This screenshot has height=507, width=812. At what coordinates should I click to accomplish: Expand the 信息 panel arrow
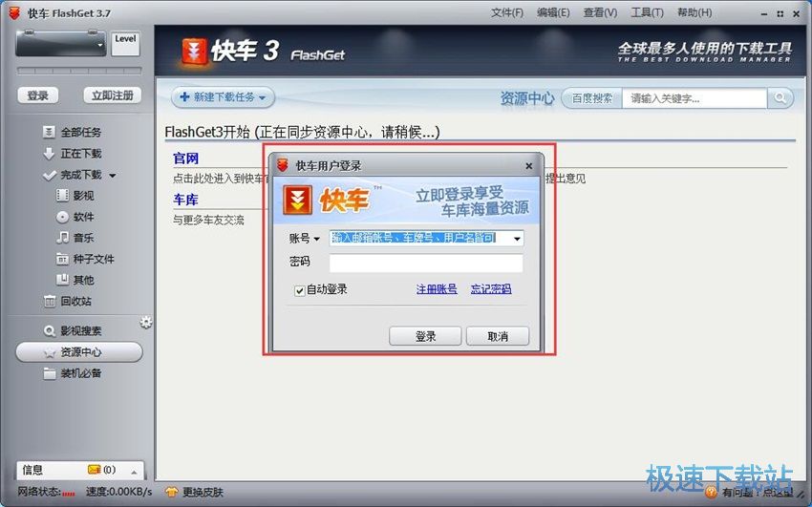(134, 472)
